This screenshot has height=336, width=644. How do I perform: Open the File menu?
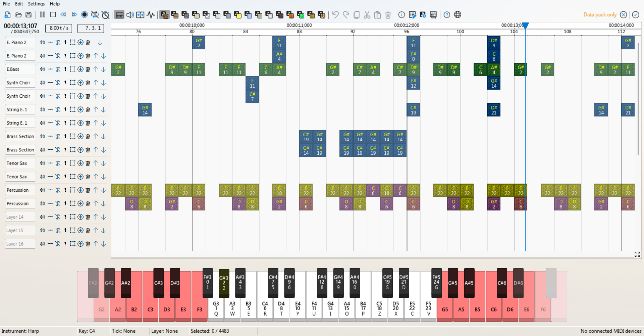tap(6, 4)
